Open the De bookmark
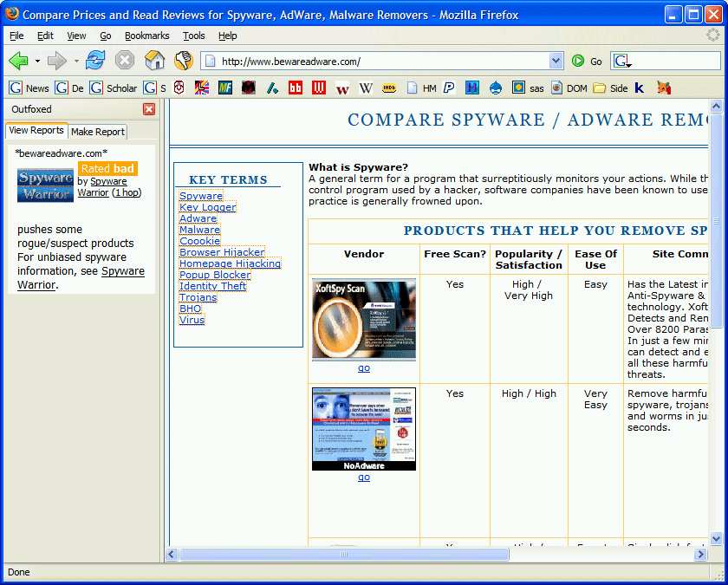Viewport: 728px width, 585px height. (x=69, y=88)
